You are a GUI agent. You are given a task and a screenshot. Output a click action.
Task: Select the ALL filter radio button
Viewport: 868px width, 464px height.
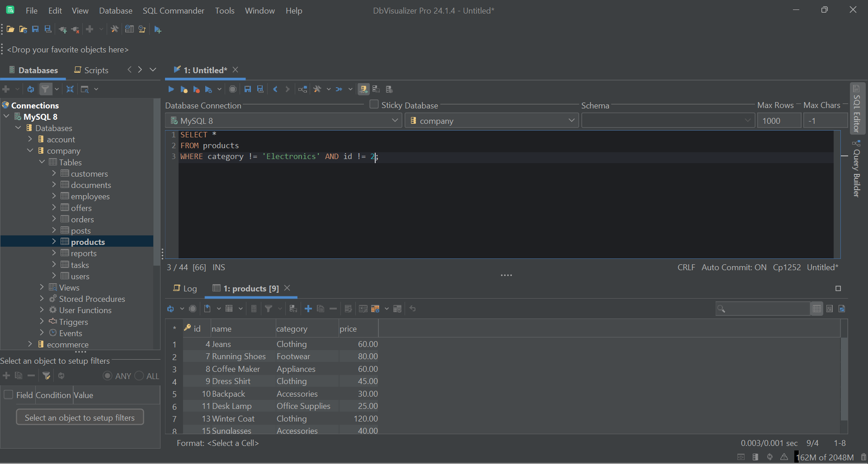(x=139, y=375)
